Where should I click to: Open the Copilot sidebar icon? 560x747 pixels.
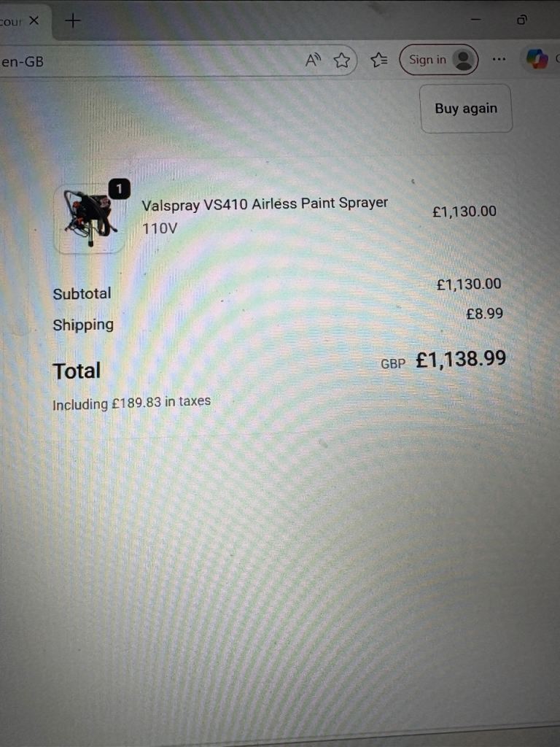tap(537, 59)
